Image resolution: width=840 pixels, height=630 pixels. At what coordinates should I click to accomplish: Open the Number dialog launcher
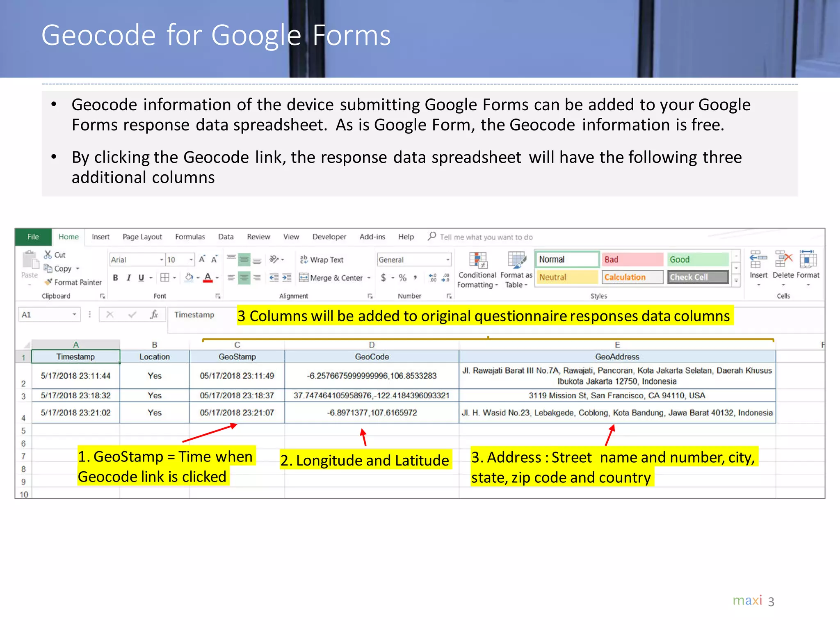(449, 296)
